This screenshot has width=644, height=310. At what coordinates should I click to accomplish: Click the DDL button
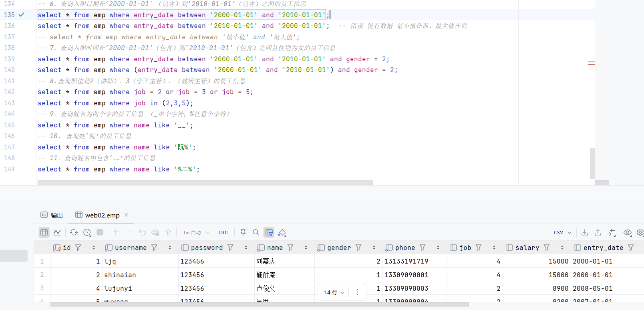[x=224, y=232]
